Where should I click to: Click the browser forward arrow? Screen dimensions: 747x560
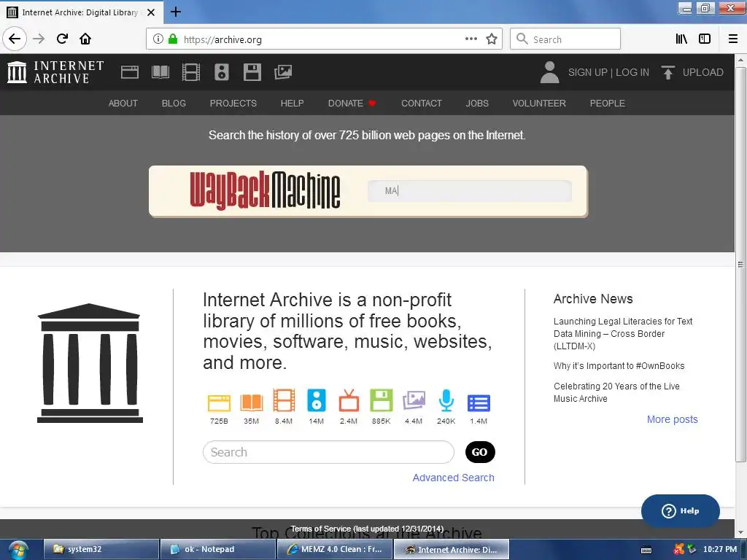pyautogui.click(x=39, y=39)
